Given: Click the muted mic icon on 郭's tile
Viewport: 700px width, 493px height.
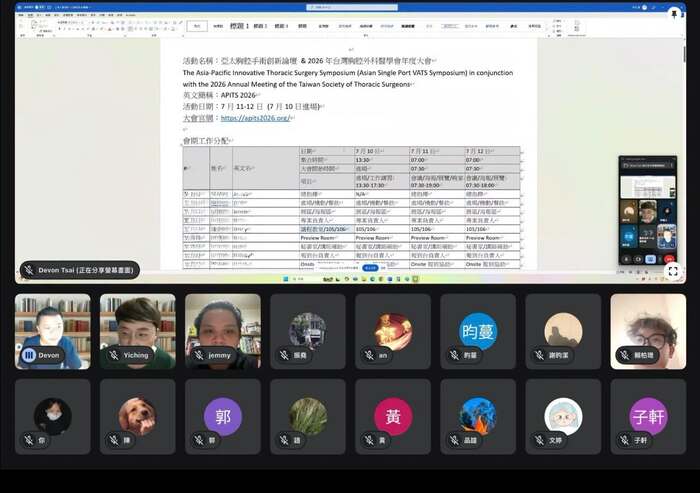Looking at the screenshot, I should (x=199, y=440).
